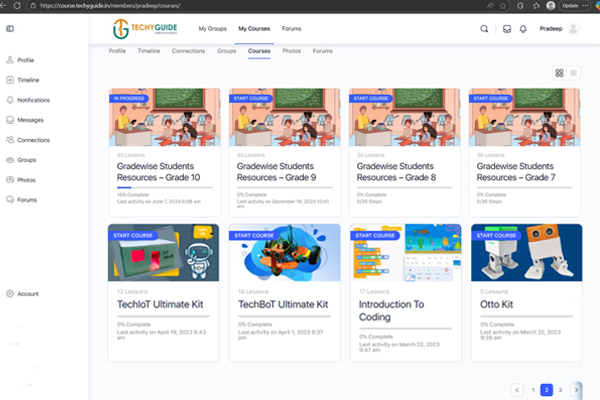600x400 pixels.
Task: Open the messages inbox icon in header
Action: pyautogui.click(x=507, y=29)
